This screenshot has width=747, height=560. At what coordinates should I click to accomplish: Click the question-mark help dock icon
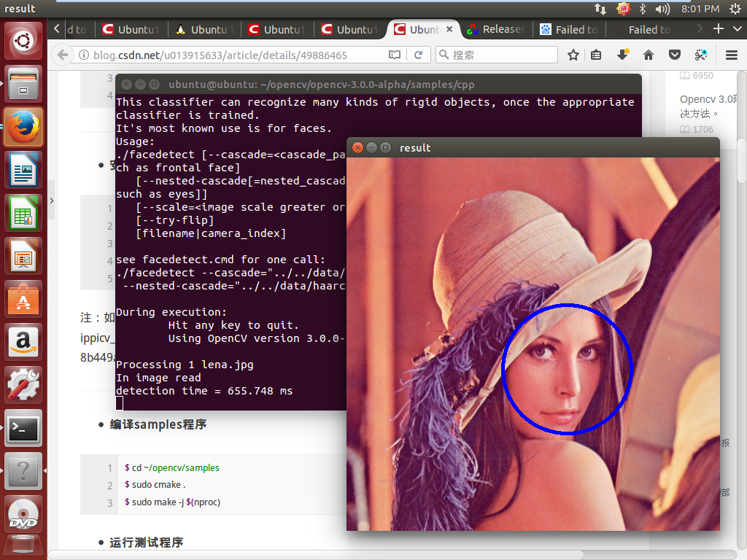click(23, 470)
